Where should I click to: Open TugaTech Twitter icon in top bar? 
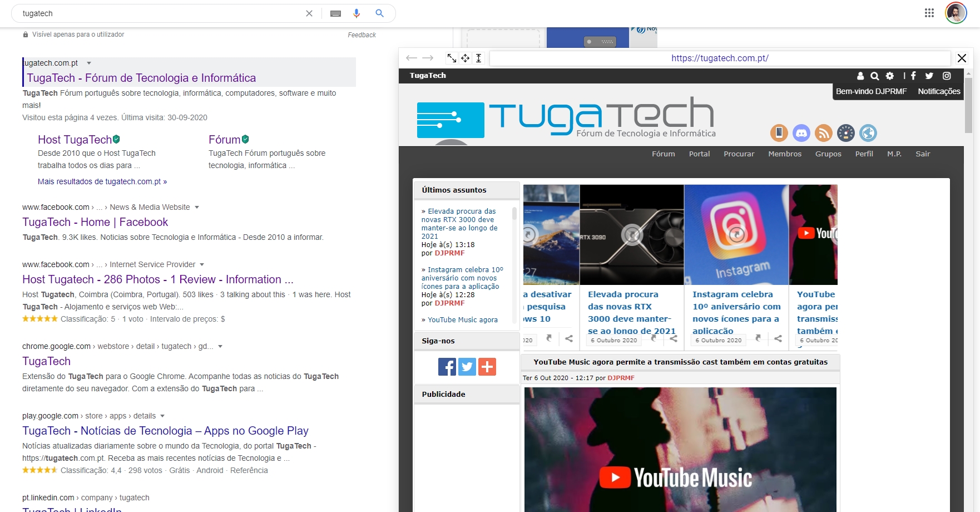[929, 76]
